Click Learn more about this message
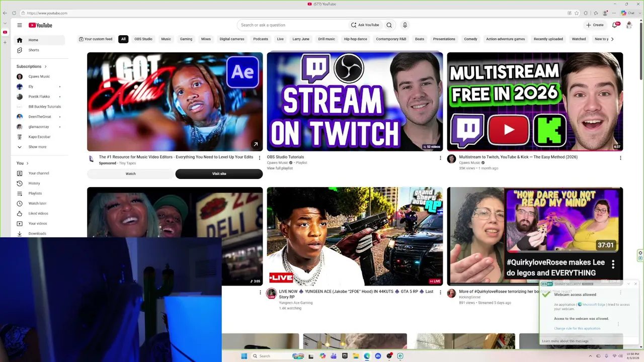 pos(565,341)
